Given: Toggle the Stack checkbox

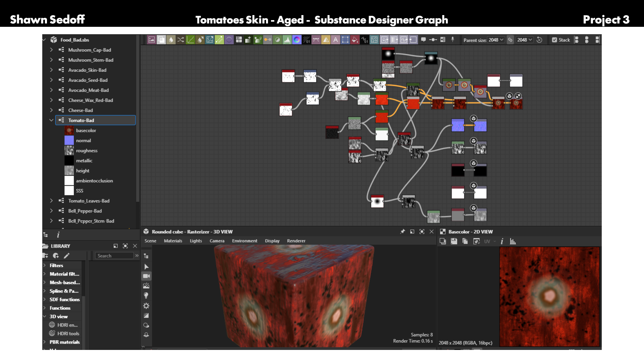Looking at the screenshot, I should [554, 40].
